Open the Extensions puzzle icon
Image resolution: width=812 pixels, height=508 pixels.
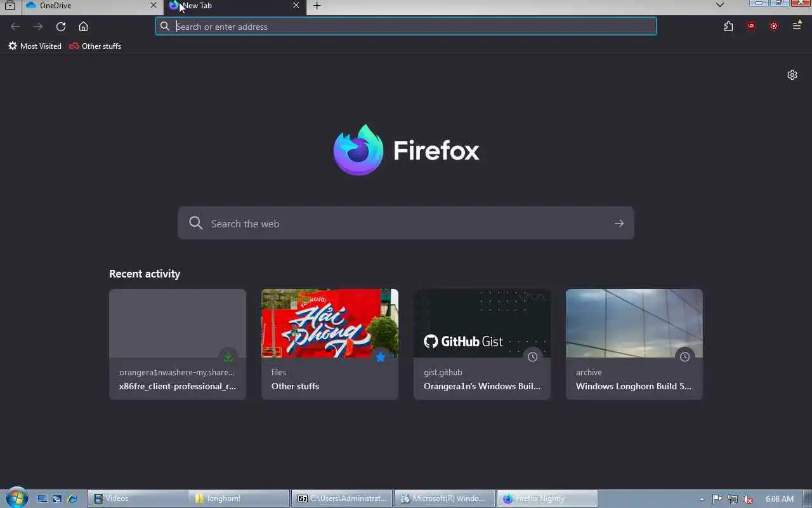(728, 27)
